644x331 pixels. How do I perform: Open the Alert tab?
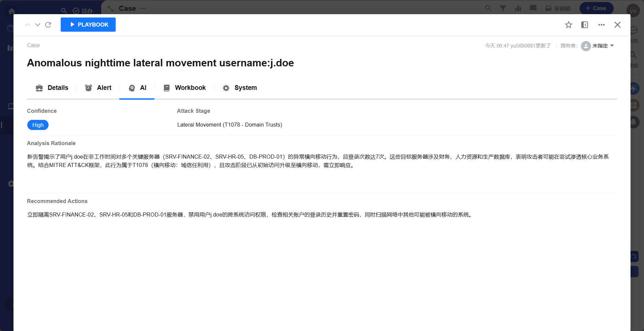[x=98, y=88]
